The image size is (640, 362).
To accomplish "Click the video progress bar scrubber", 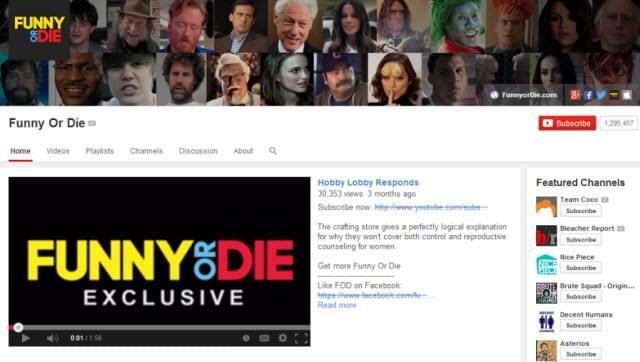I will (x=18, y=327).
